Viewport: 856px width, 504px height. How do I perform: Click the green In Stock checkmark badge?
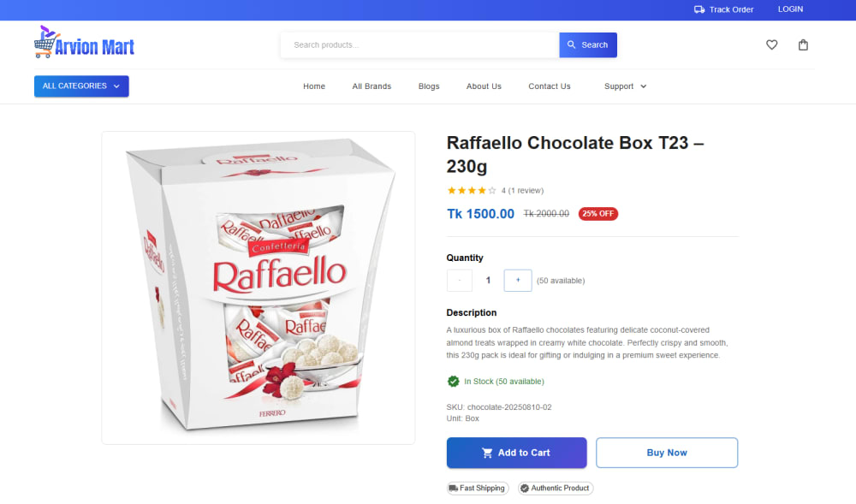coord(453,382)
